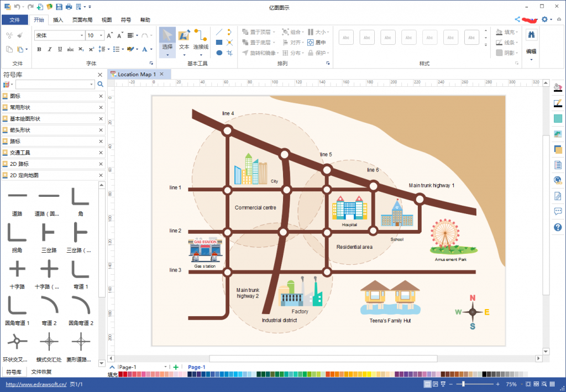The height and width of the screenshot is (392, 566).
Task: Toggle Italic formatting
Action: point(49,49)
